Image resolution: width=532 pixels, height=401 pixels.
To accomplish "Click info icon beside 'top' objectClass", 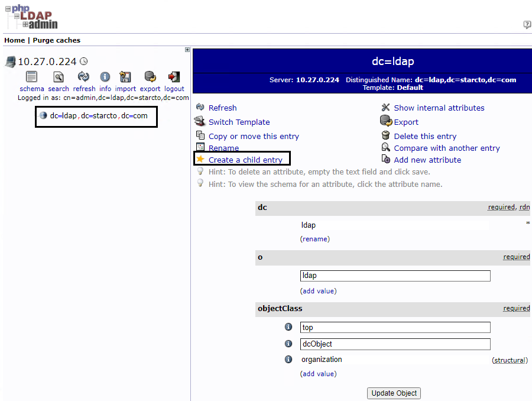I will [x=288, y=326].
